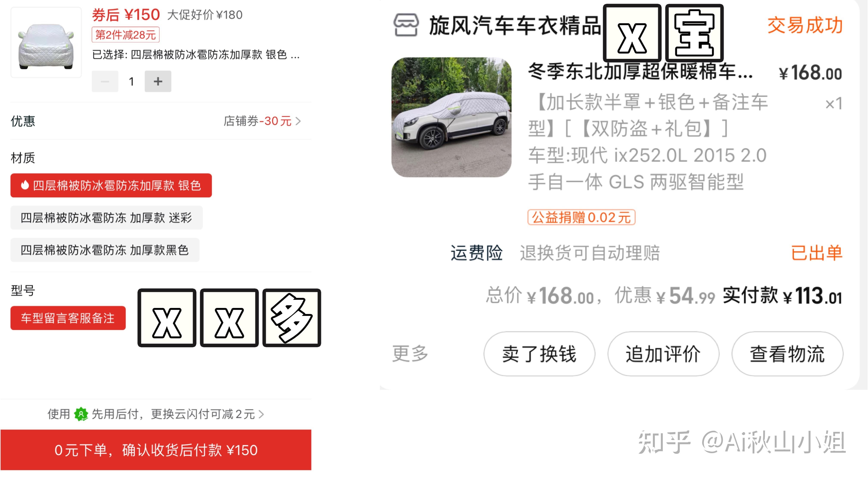Click the flame icon on the silver option
Screen dimensions: 868x477
[25, 185]
